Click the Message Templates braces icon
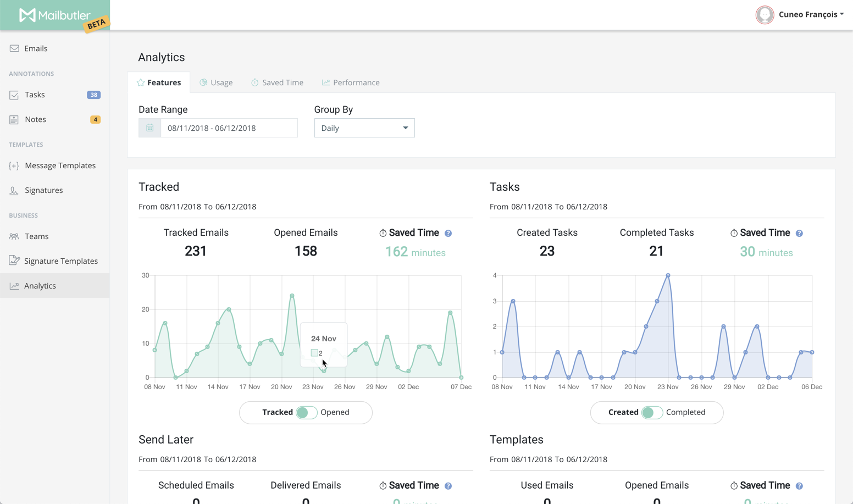Image resolution: width=853 pixels, height=504 pixels. click(x=14, y=165)
